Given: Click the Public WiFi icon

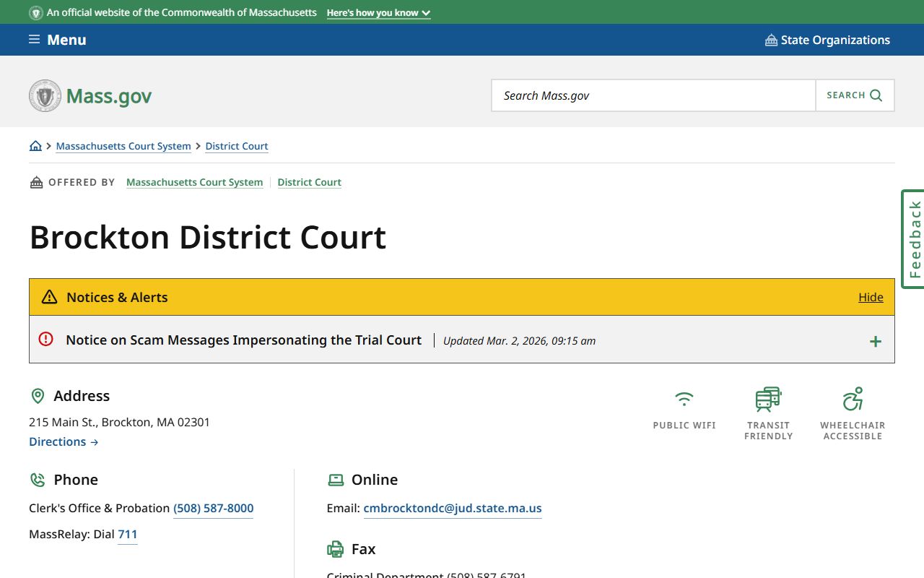Looking at the screenshot, I should pyautogui.click(x=684, y=399).
